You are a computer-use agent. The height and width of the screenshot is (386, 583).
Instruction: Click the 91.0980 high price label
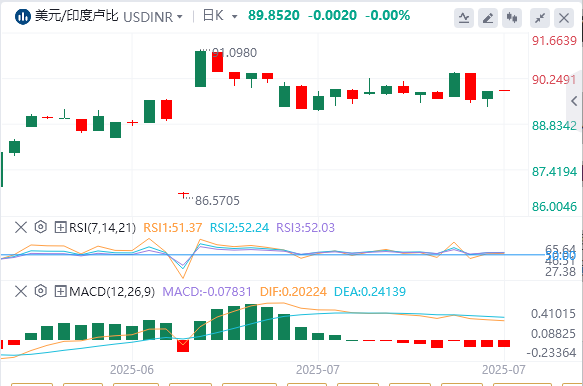[234, 53]
